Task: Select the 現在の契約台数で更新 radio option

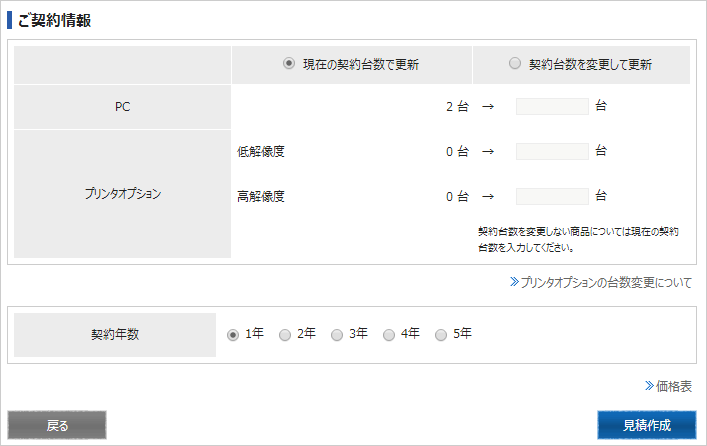Action: point(289,64)
